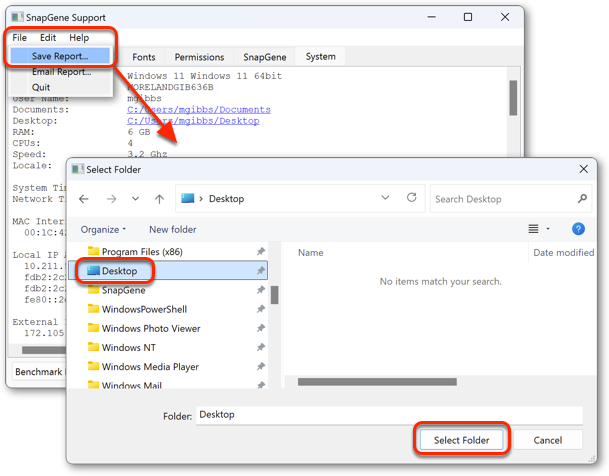Click the change view icon
Image resolution: width=609 pixels, height=476 pixels.
click(533, 229)
